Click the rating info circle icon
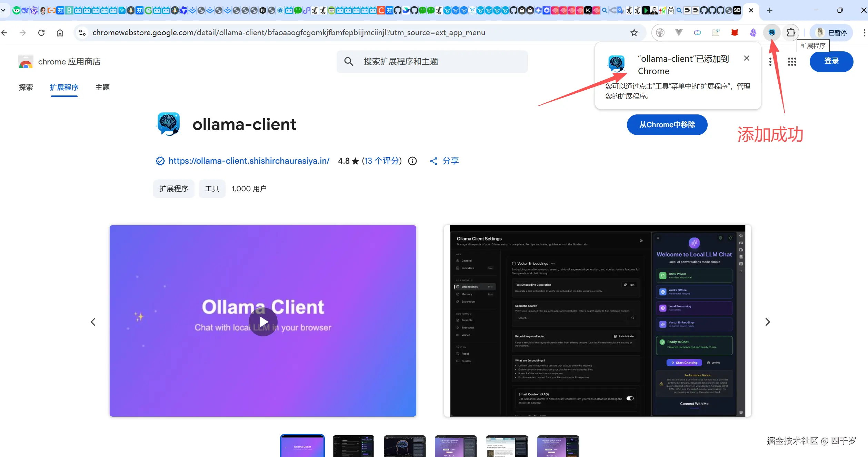 coord(412,161)
